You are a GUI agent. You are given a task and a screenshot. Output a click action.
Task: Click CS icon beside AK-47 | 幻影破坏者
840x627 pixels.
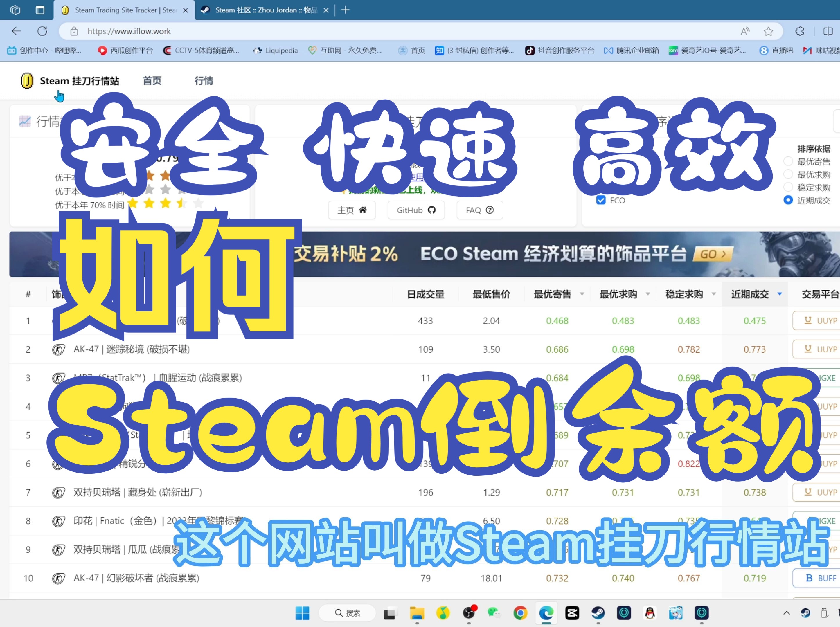pyautogui.click(x=58, y=579)
